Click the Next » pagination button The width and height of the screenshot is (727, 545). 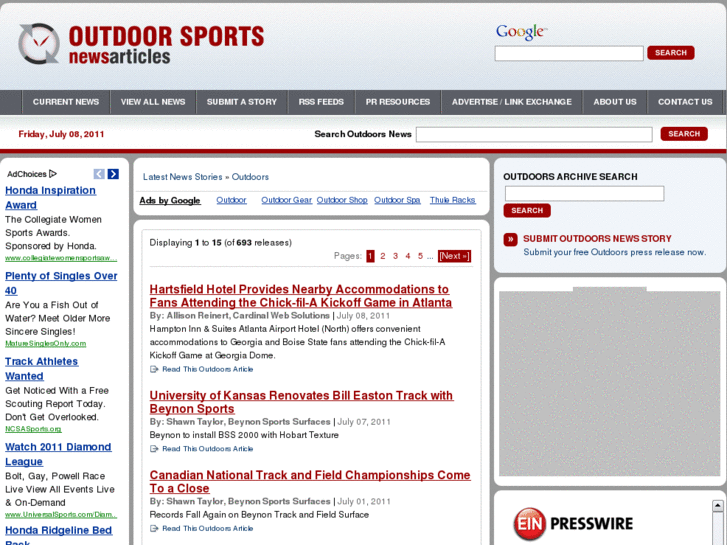point(454,256)
